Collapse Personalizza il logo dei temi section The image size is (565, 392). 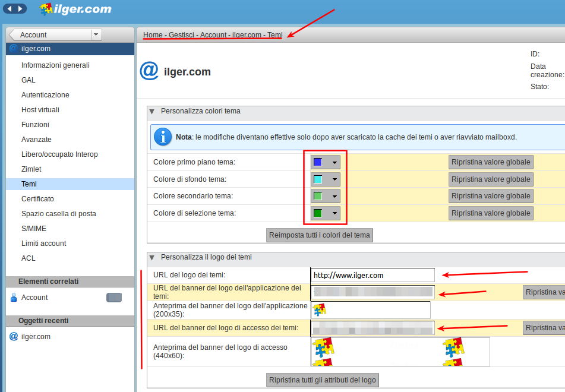click(x=151, y=257)
